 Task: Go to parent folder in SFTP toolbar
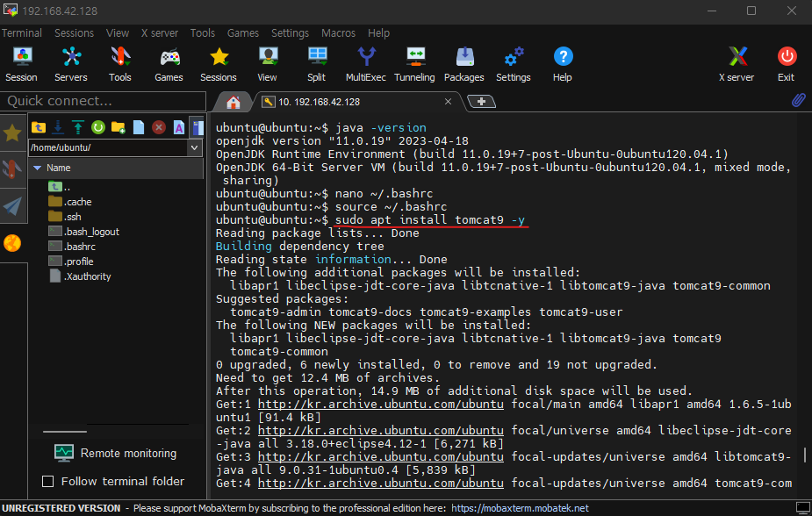39,127
